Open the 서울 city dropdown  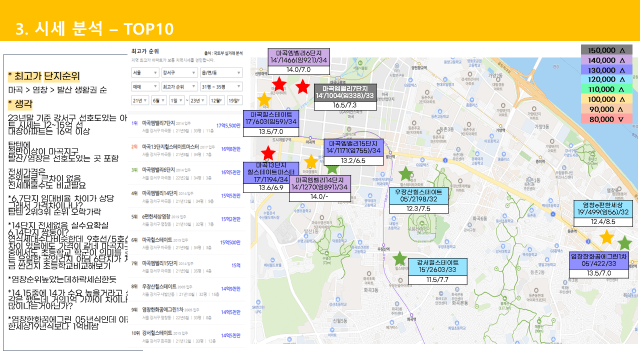145,73
